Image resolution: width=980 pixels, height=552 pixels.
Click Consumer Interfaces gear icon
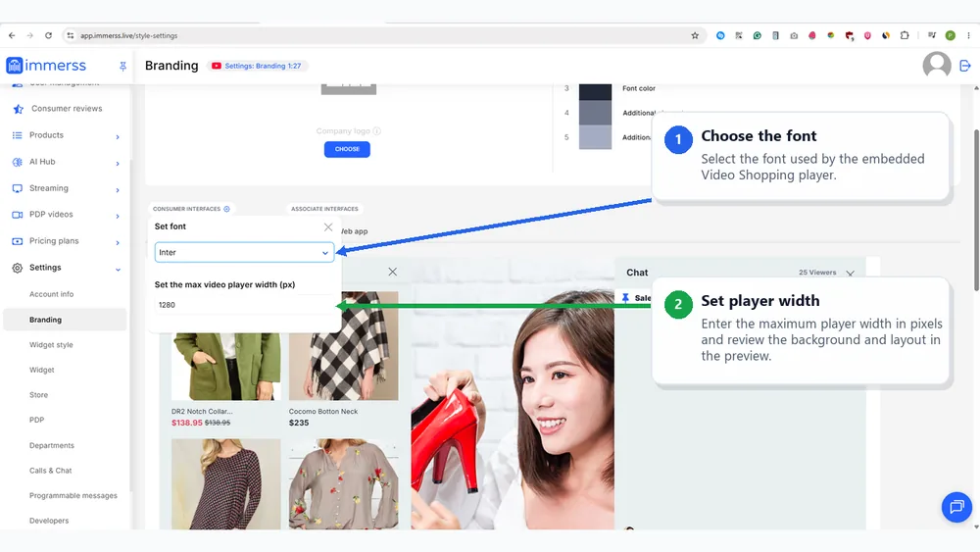[227, 209]
